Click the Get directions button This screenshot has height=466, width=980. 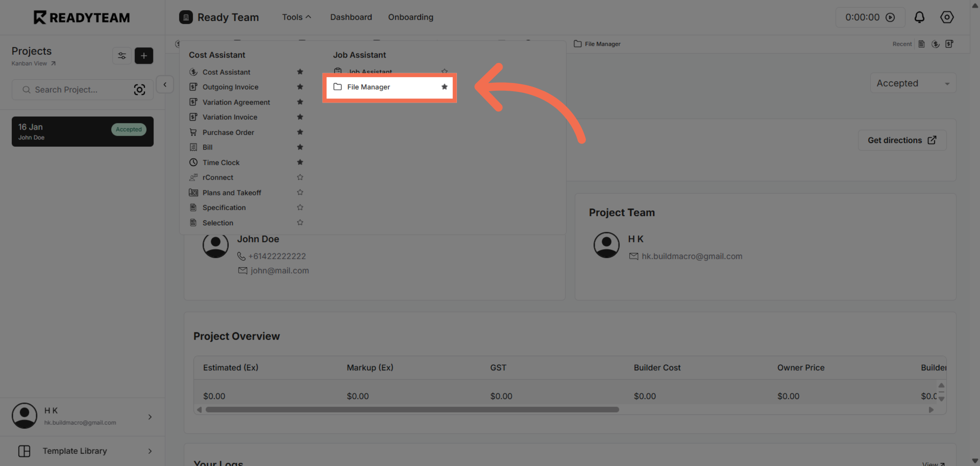[x=902, y=140]
